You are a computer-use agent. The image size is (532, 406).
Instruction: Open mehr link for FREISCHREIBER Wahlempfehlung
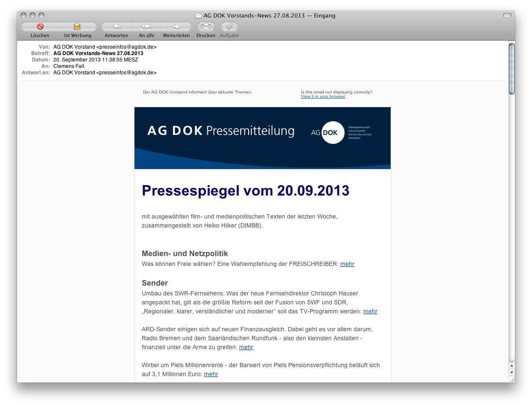pyautogui.click(x=347, y=264)
